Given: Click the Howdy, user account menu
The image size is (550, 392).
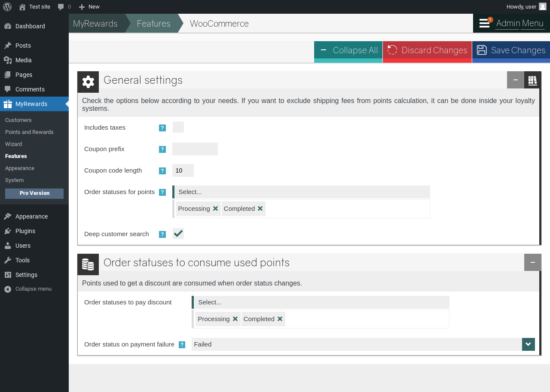Looking at the screenshot, I should 526,7.
